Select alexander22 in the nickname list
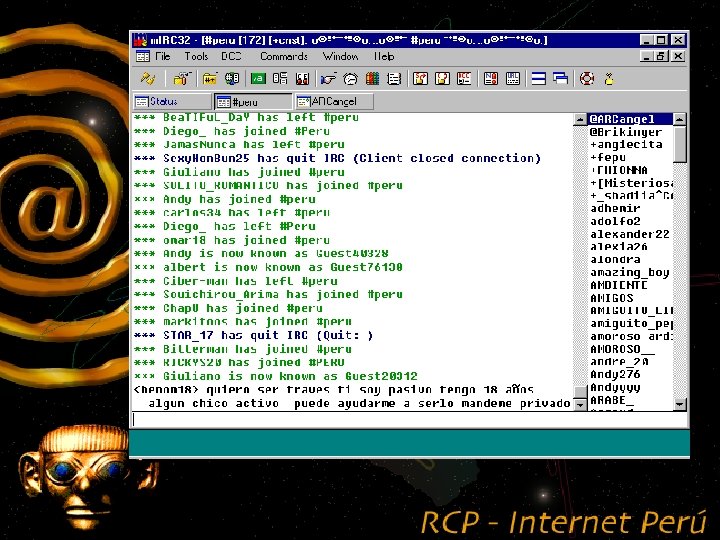 pos(630,234)
